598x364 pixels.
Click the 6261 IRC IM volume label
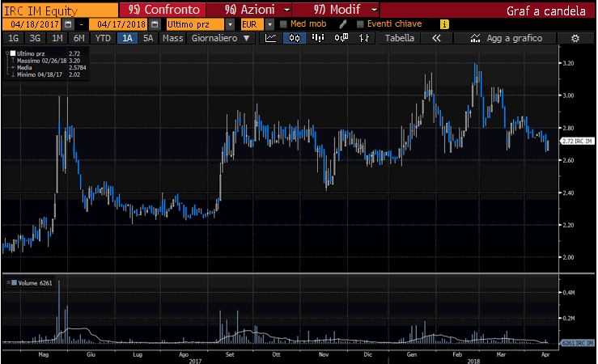(578, 343)
